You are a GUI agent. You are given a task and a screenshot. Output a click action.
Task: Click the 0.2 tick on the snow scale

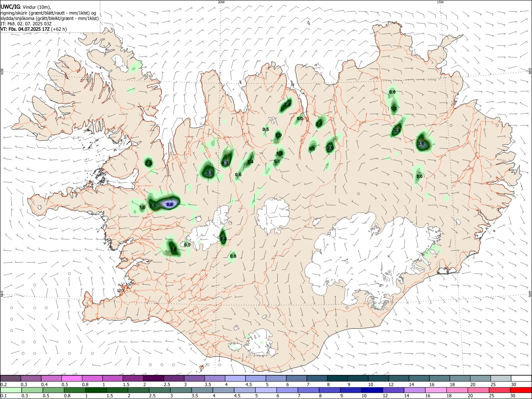click(x=3, y=384)
